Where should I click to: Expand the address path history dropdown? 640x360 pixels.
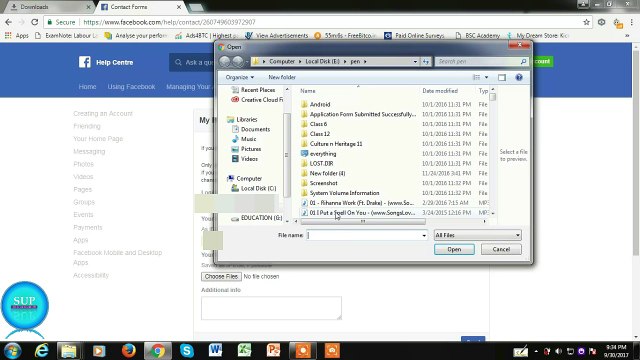pyautogui.click(x=415, y=62)
